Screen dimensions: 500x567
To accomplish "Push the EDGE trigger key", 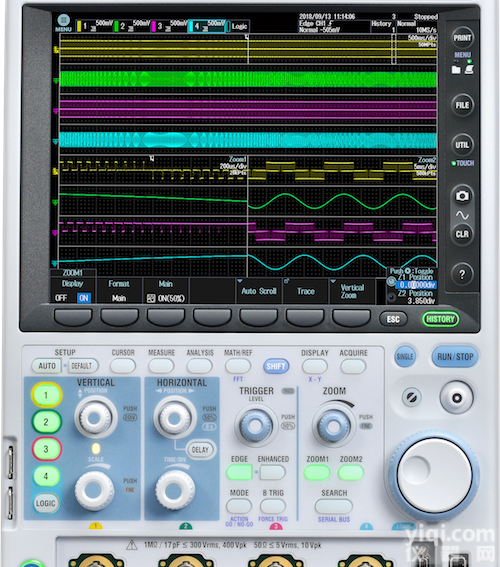I will pos(239,472).
